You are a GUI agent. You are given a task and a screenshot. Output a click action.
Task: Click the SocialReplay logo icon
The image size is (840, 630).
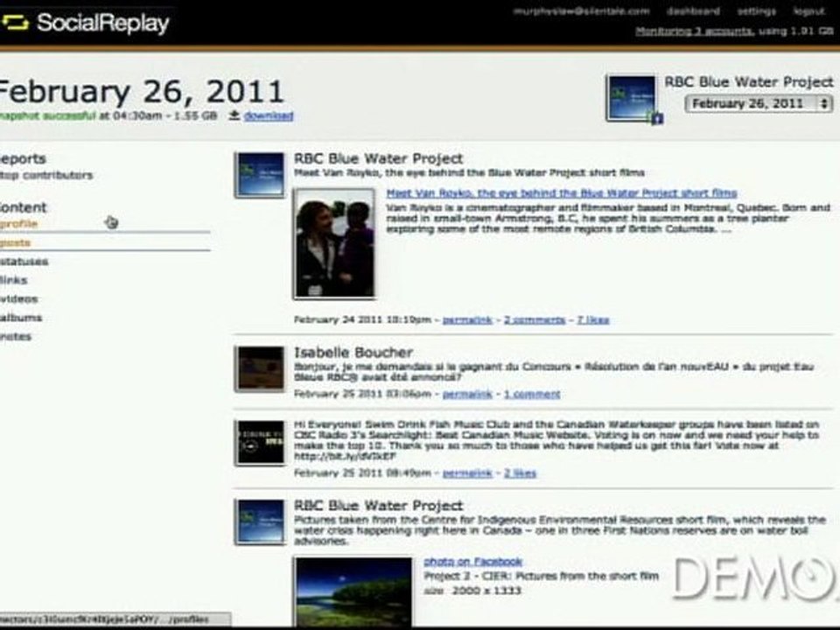(x=15, y=23)
